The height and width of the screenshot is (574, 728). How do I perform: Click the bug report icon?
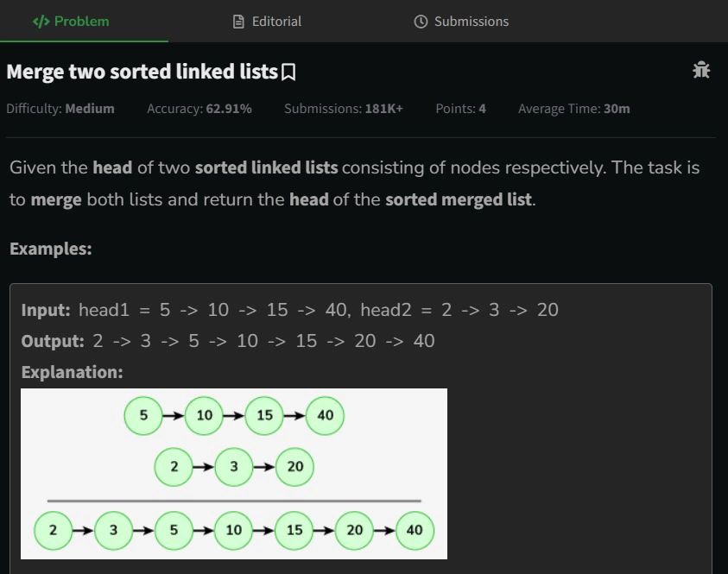tap(701, 70)
